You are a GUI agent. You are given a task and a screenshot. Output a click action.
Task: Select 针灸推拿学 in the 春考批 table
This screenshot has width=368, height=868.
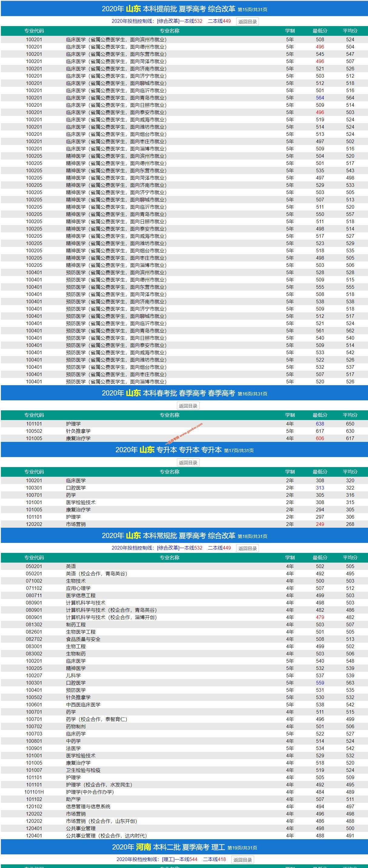point(78,431)
